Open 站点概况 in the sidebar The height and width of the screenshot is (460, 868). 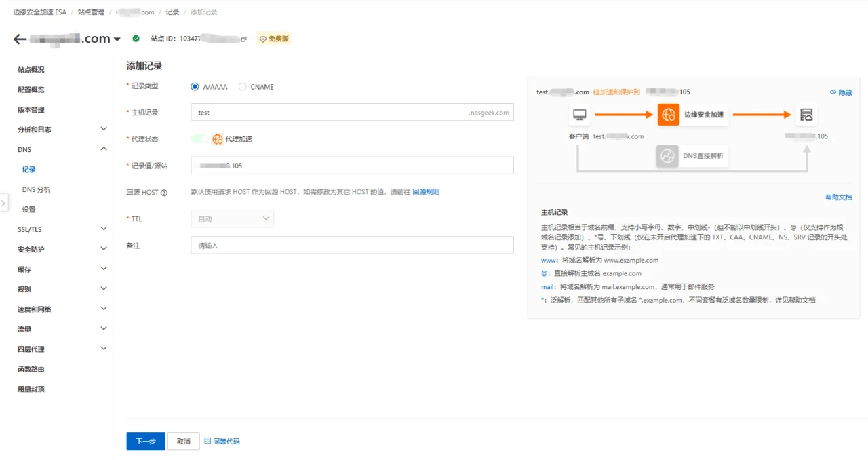click(31, 70)
